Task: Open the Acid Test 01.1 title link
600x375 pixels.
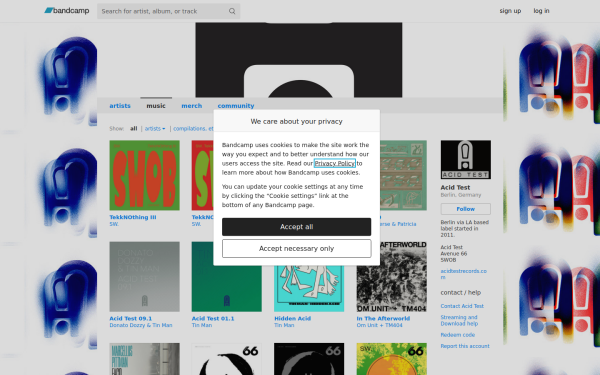Action: [x=213, y=319]
